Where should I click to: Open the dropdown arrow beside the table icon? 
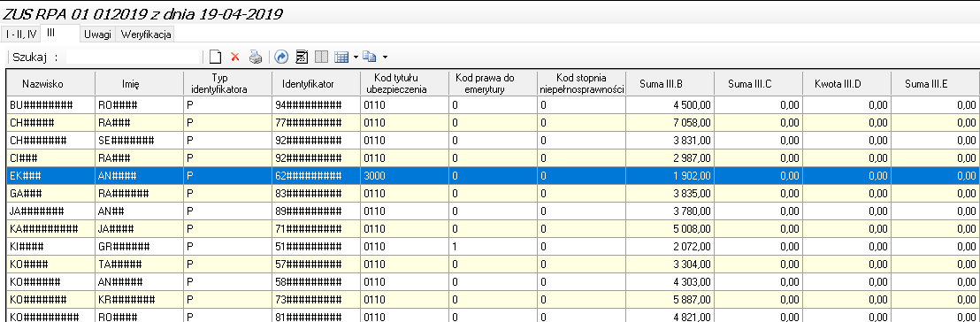[x=356, y=57]
